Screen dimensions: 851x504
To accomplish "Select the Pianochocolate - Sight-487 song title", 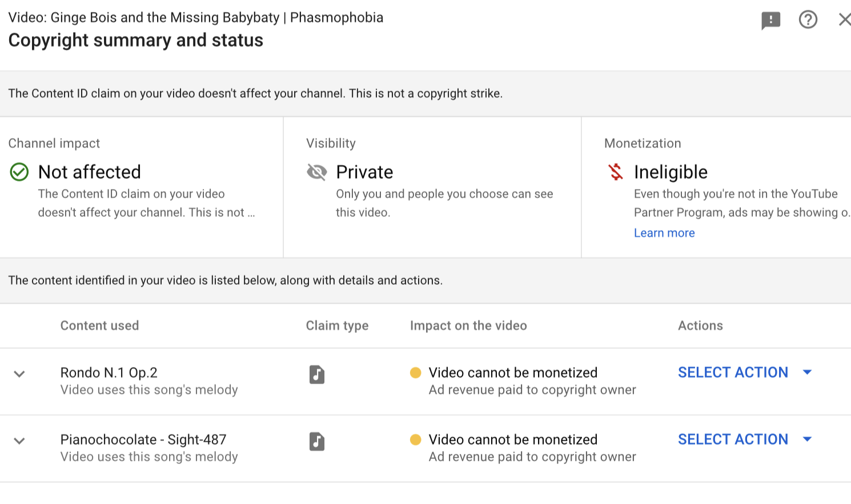I will pos(143,440).
